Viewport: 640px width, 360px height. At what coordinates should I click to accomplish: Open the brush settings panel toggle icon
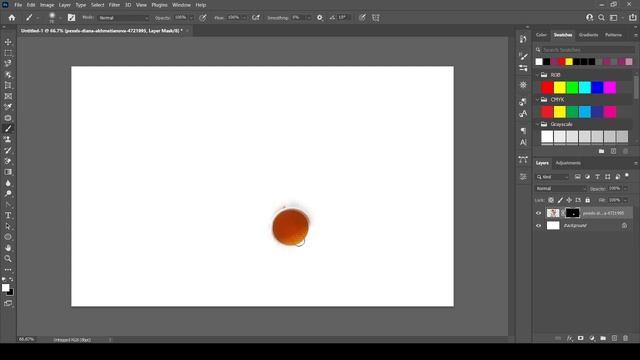[71, 18]
